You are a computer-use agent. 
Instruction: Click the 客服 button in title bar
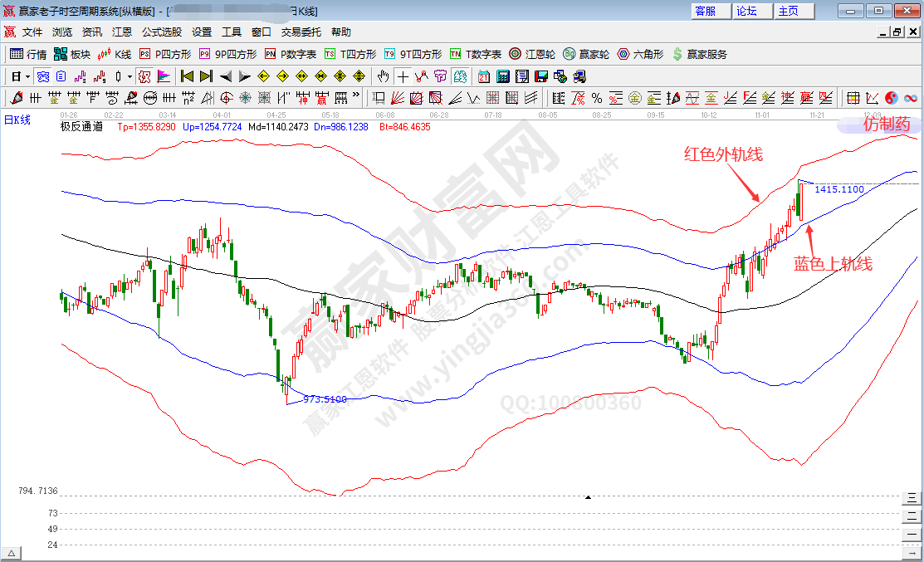(x=705, y=11)
